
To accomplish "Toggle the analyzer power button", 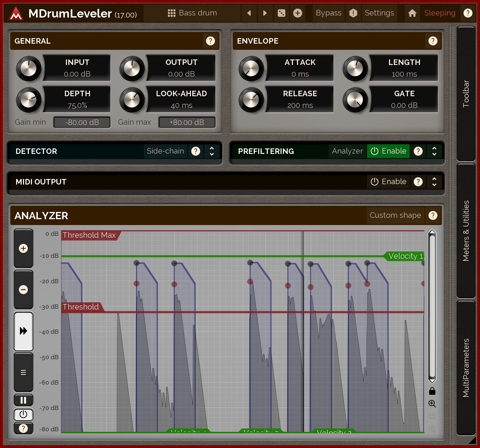I will point(23,414).
